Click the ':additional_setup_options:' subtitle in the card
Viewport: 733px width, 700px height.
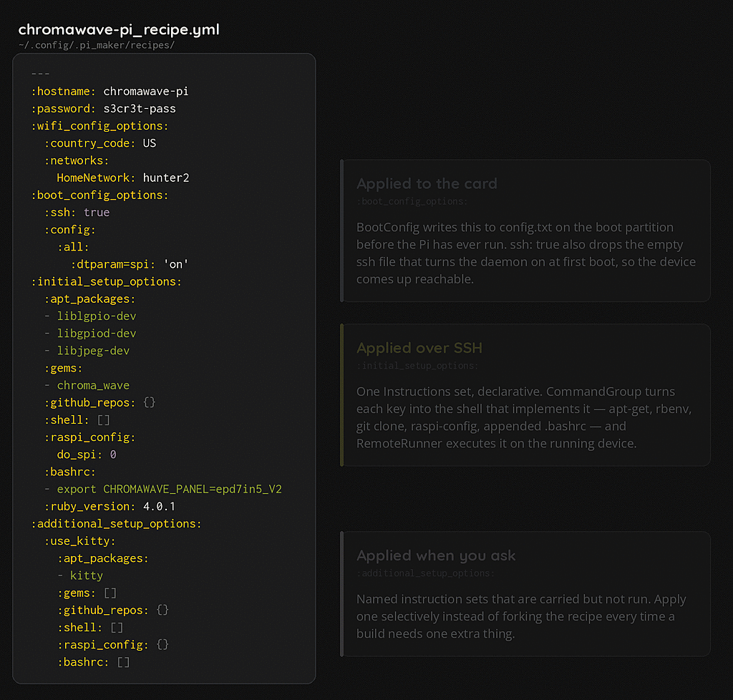[x=425, y=573]
